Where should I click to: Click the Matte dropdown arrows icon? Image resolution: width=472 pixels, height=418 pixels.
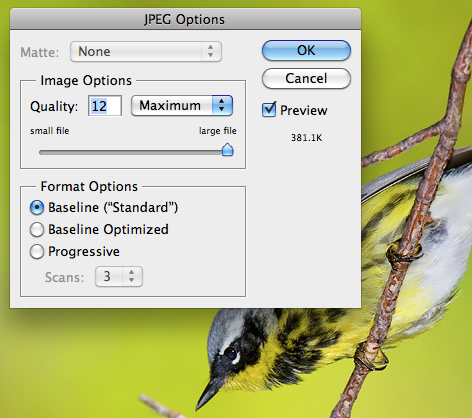[211, 52]
